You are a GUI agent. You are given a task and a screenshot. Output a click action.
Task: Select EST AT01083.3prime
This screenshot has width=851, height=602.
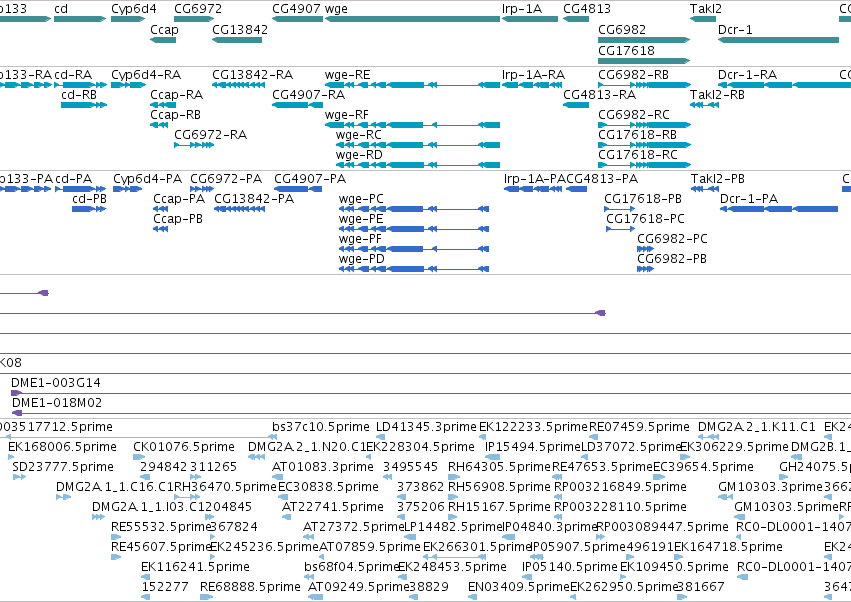pyautogui.click(x=277, y=477)
